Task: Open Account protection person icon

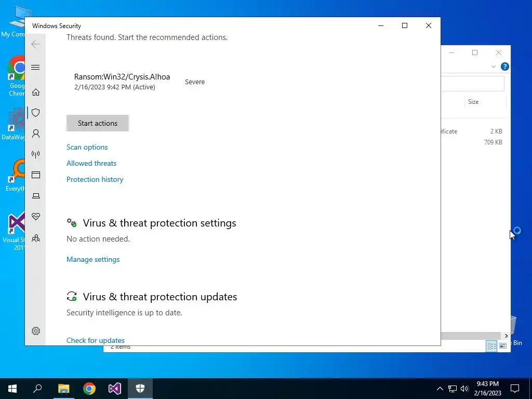Action: 36,134
